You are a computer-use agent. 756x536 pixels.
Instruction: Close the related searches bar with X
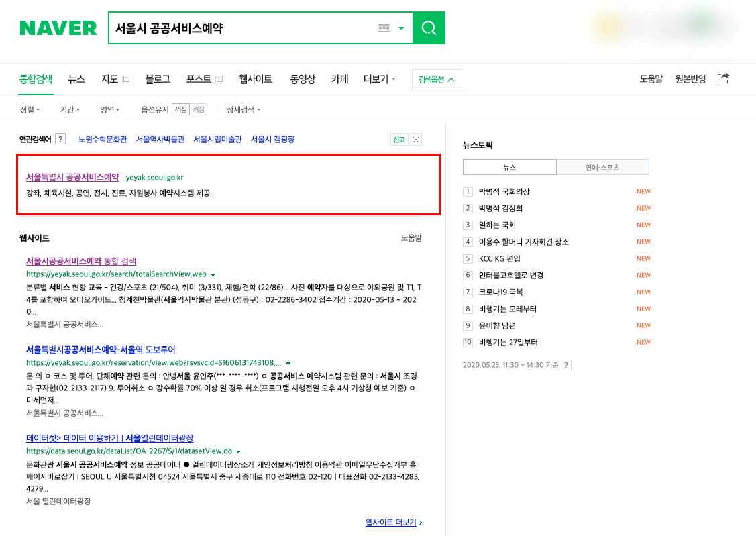click(x=416, y=140)
